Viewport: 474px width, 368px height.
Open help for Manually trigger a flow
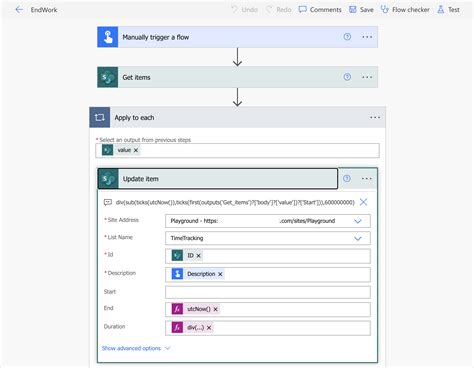[347, 37]
